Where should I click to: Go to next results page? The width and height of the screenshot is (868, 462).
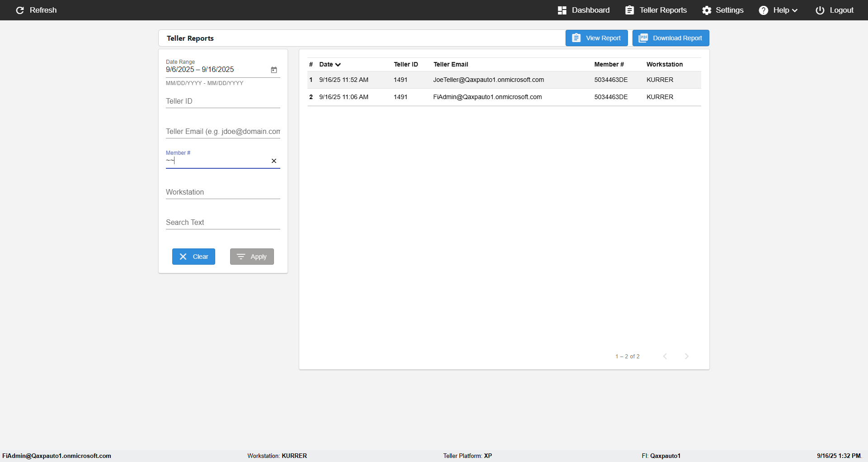(x=686, y=356)
